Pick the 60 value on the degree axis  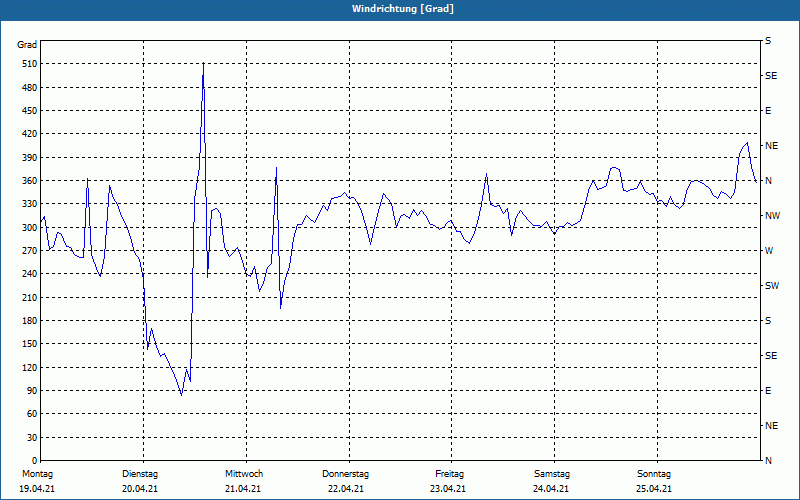pyautogui.click(x=32, y=414)
